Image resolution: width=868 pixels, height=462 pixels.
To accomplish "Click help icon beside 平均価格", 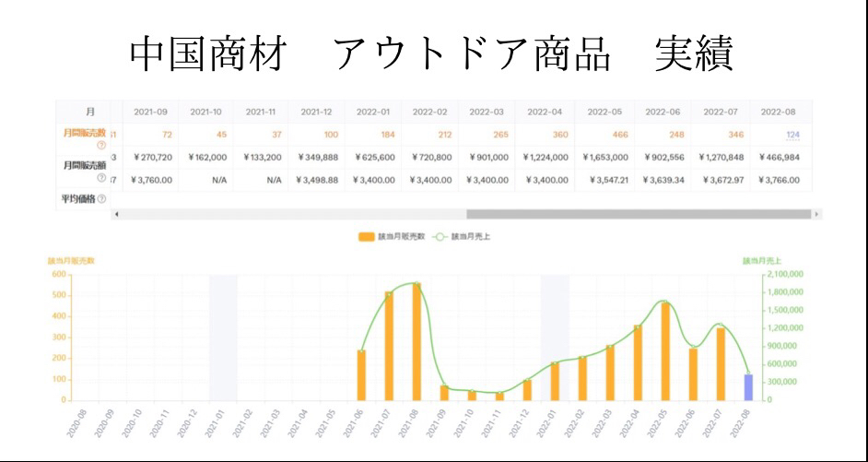I will (101, 199).
